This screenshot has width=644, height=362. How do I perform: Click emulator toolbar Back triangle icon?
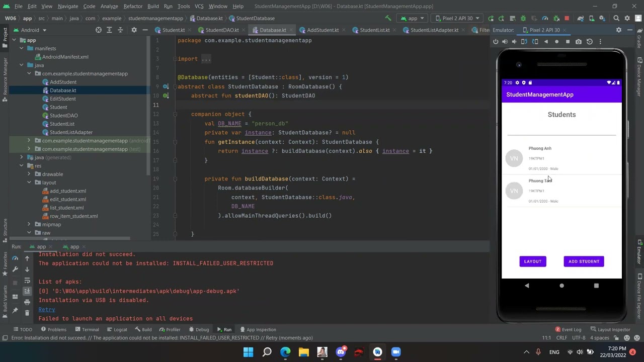(x=546, y=42)
